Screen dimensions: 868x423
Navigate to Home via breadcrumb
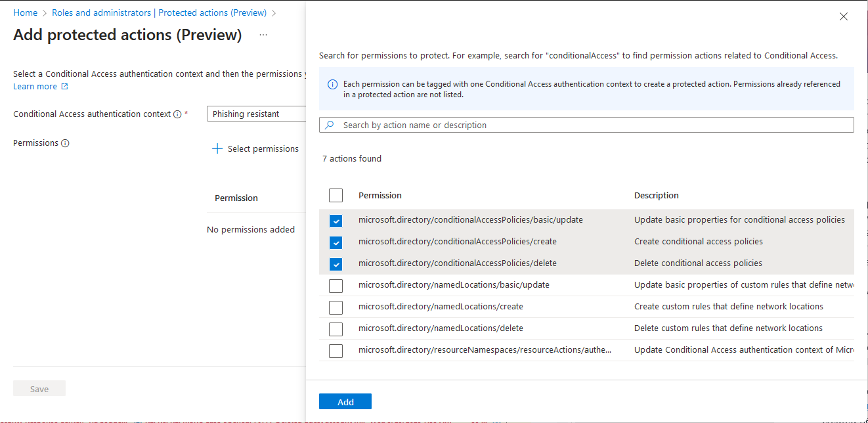(x=26, y=12)
